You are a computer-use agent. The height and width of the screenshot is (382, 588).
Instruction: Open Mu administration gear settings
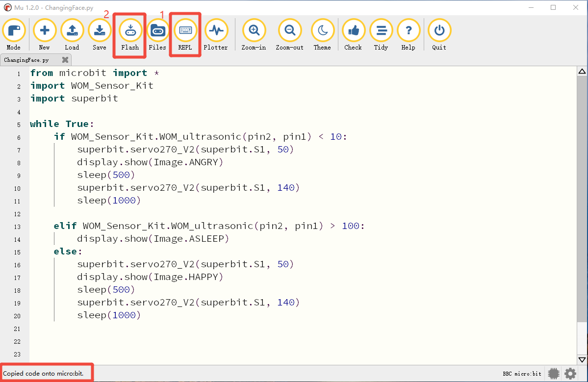570,373
